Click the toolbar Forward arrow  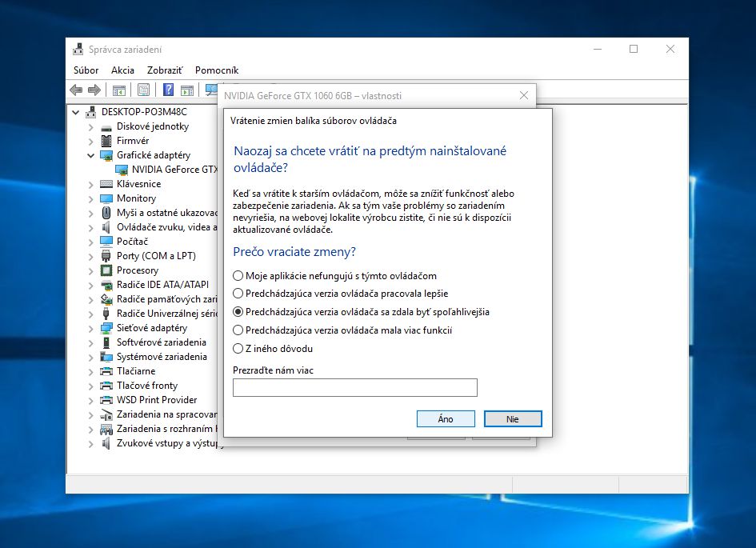(94, 90)
